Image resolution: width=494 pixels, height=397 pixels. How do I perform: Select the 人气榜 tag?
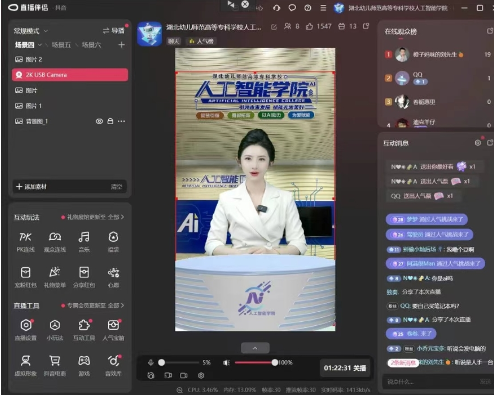pyautogui.click(x=202, y=41)
